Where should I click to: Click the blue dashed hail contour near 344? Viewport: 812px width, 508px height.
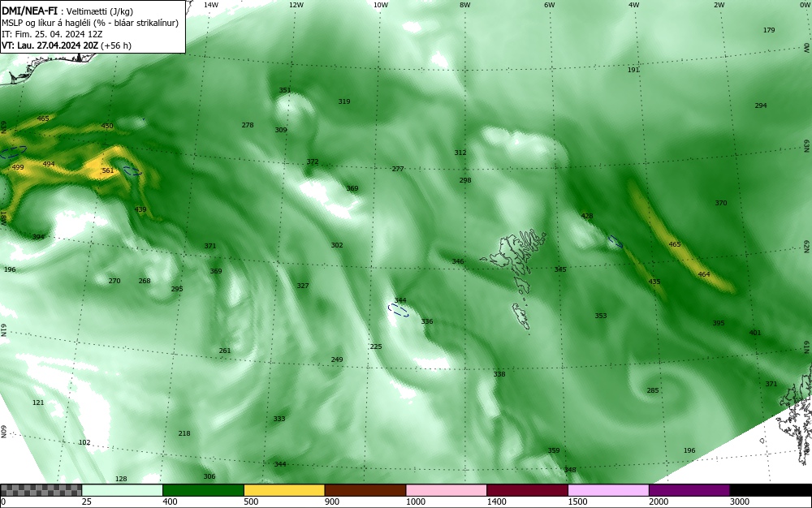pyautogui.click(x=398, y=310)
